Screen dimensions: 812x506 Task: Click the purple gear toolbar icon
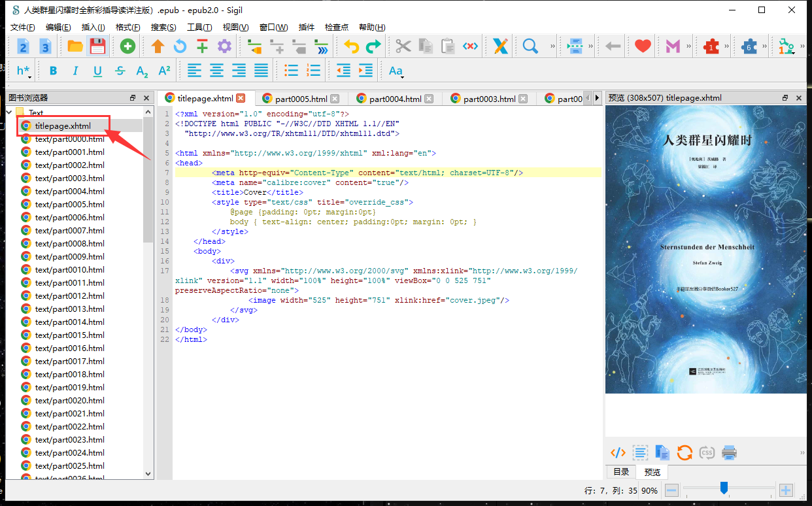(224, 46)
